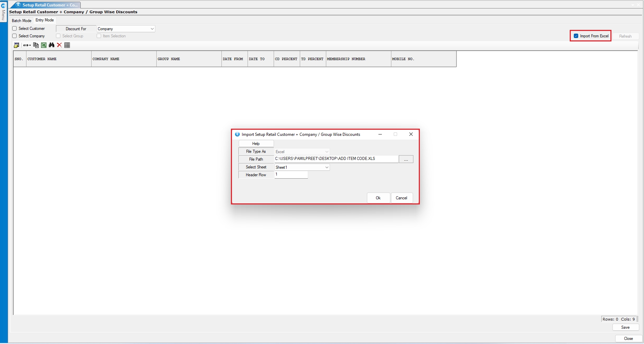Click Cancel in the import dialog
The height and width of the screenshot is (344, 644).
pos(401,198)
